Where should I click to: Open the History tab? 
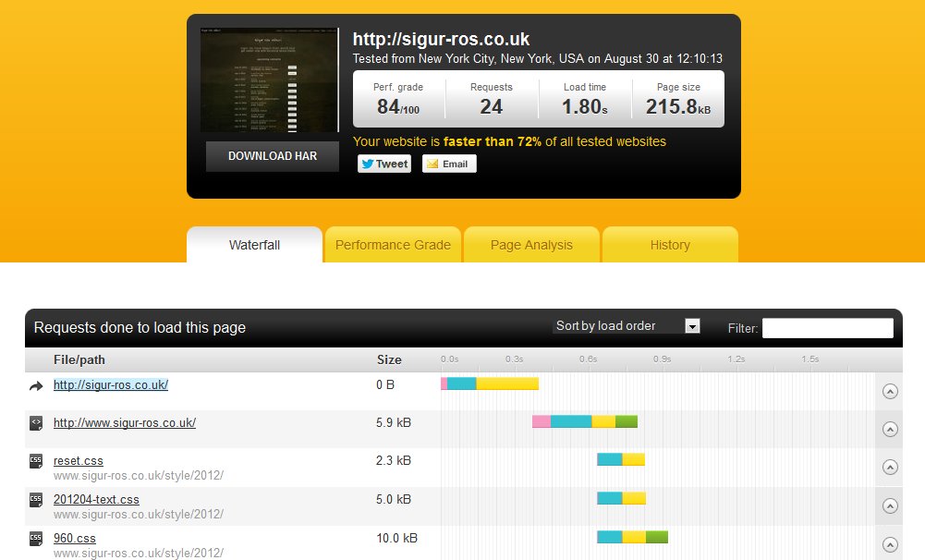coord(670,245)
